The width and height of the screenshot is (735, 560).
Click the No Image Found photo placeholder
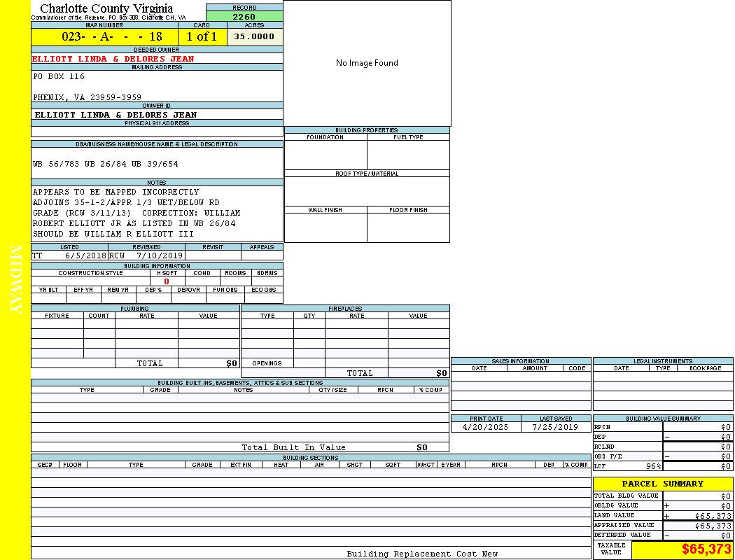[367, 63]
